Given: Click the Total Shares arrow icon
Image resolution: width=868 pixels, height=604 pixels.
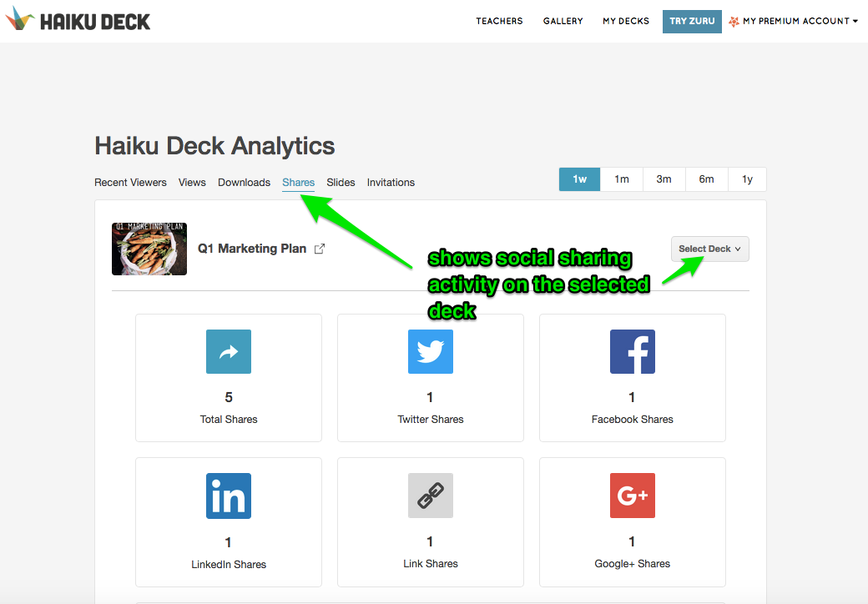Looking at the screenshot, I should pyautogui.click(x=229, y=352).
